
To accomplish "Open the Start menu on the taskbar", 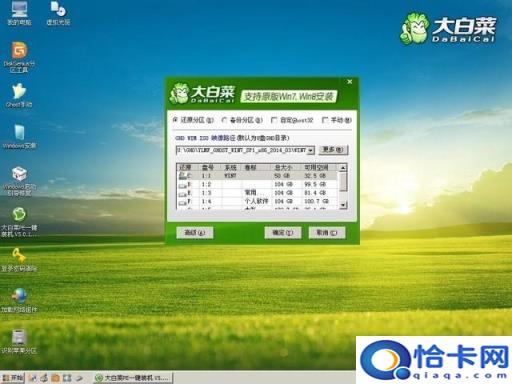I will (12, 378).
